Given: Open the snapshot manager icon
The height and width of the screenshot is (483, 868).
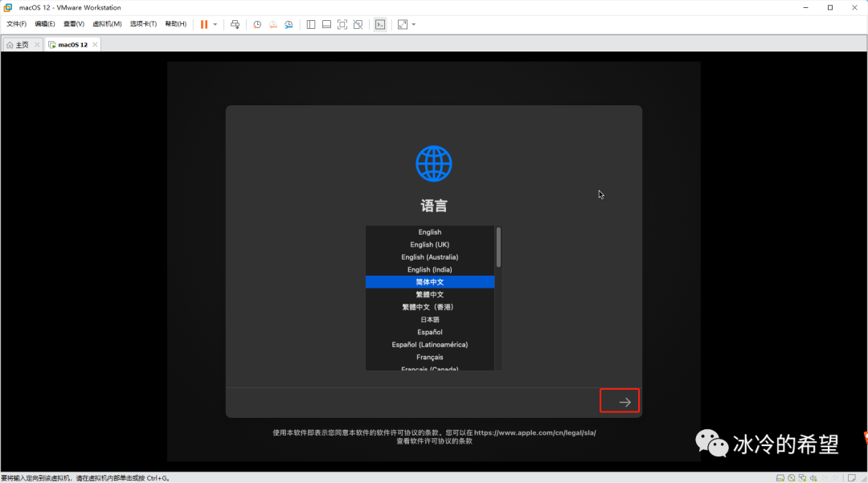Looking at the screenshot, I should pos(289,24).
